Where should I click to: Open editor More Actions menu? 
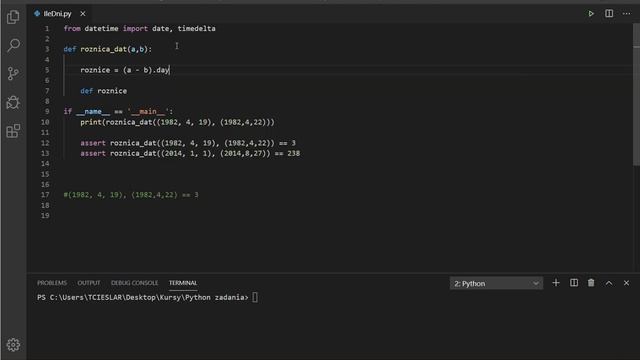(x=627, y=13)
